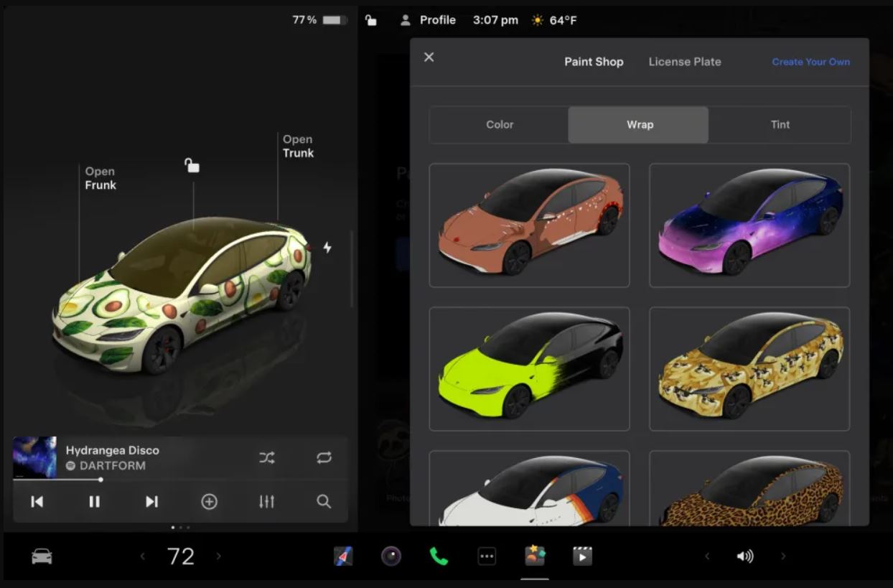Open the green phone app
Viewport: 893px width, 588px height.
439,556
